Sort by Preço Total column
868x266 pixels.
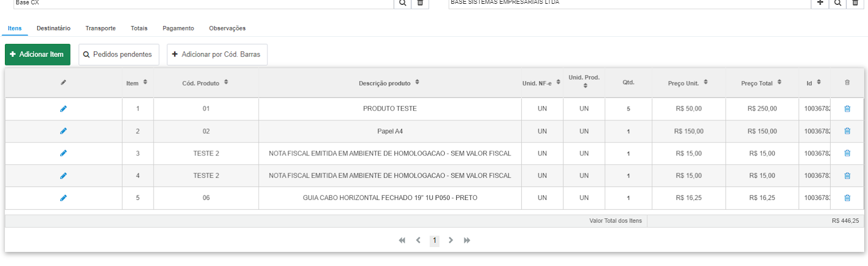pos(779,82)
